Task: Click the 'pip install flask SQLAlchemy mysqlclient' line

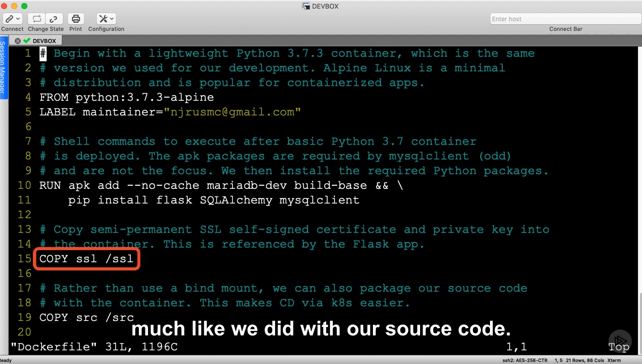Action: coord(214,200)
